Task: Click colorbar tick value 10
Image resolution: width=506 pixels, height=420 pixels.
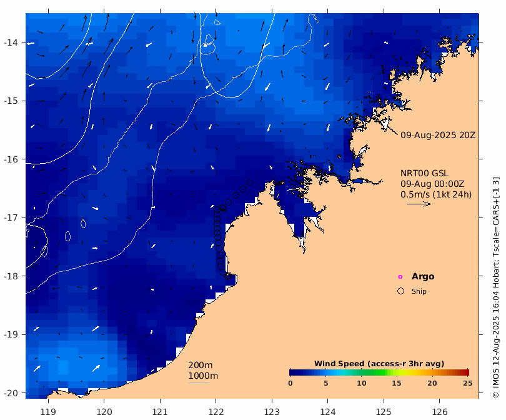Action: click(362, 383)
